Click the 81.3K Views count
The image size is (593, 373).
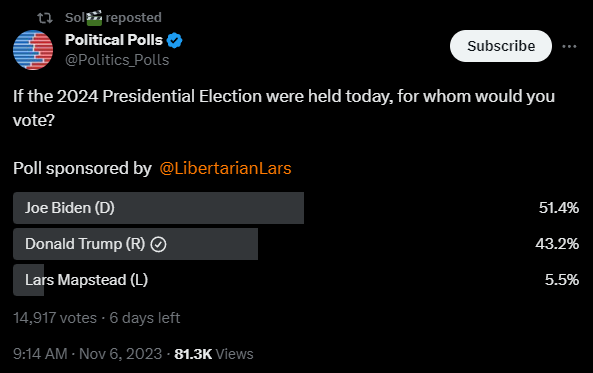click(x=214, y=354)
